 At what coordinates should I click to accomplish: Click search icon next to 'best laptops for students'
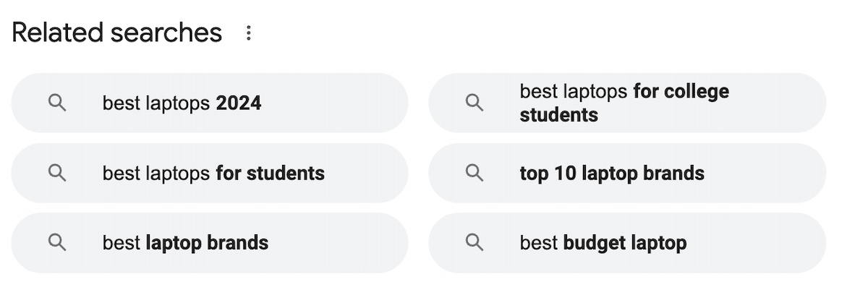(x=57, y=173)
